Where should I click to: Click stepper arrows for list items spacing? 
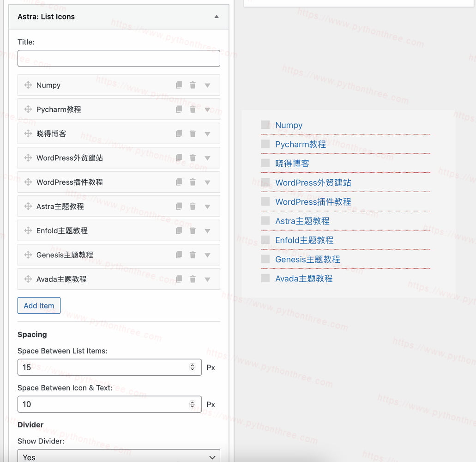[192, 367]
